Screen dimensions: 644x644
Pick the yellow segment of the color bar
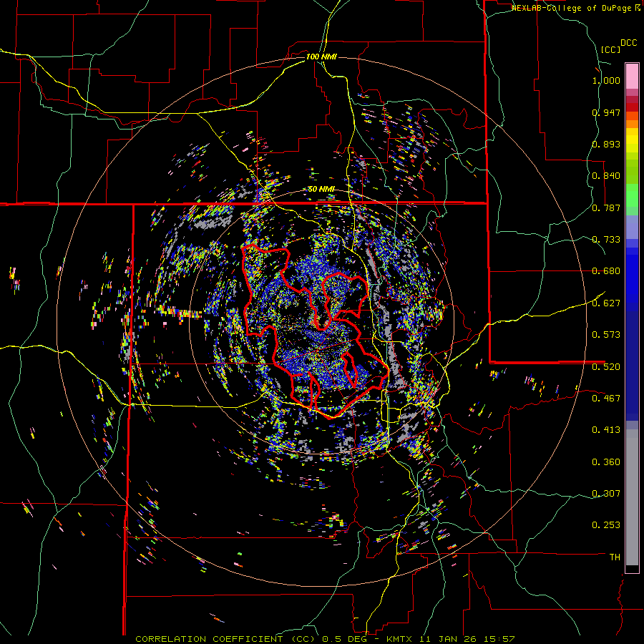[x=632, y=140]
